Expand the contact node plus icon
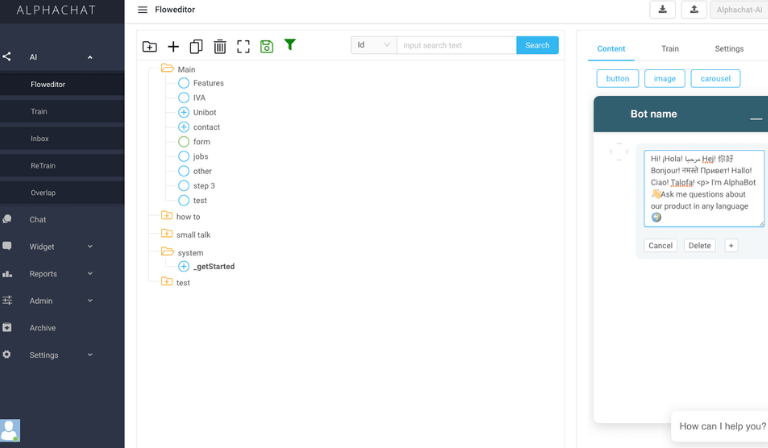The height and width of the screenshot is (448, 768). pyautogui.click(x=184, y=127)
